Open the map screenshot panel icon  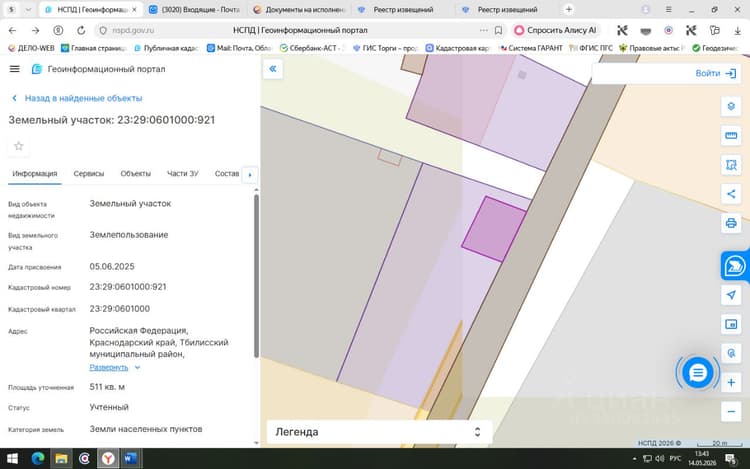(x=731, y=324)
